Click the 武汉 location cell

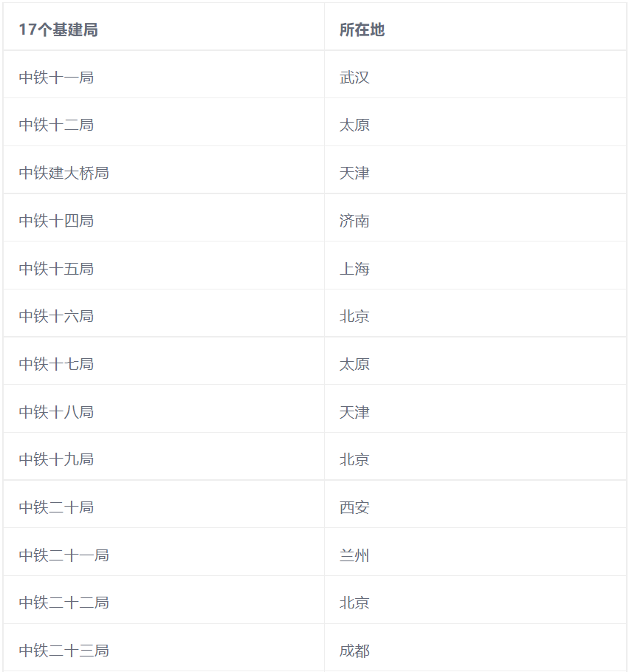pyautogui.click(x=354, y=78)
